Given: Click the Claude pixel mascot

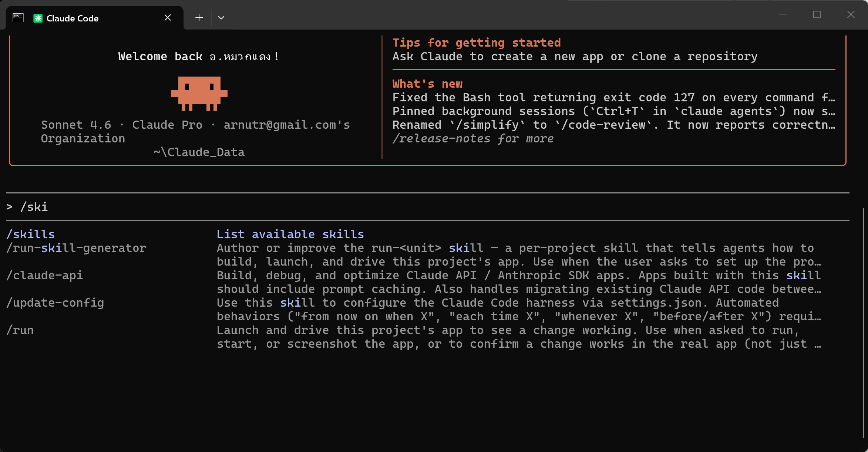Looking at the screenshot, I should (199, 94).
